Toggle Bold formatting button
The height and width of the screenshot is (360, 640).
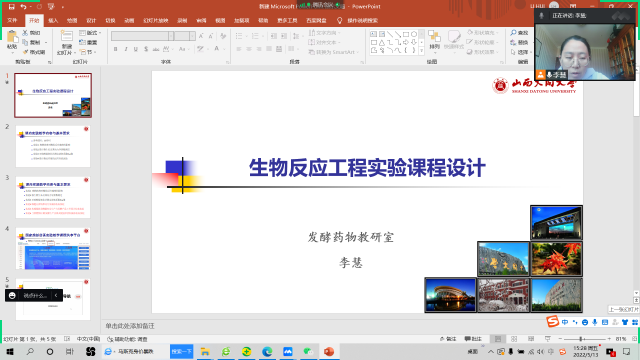coord(116,49)
